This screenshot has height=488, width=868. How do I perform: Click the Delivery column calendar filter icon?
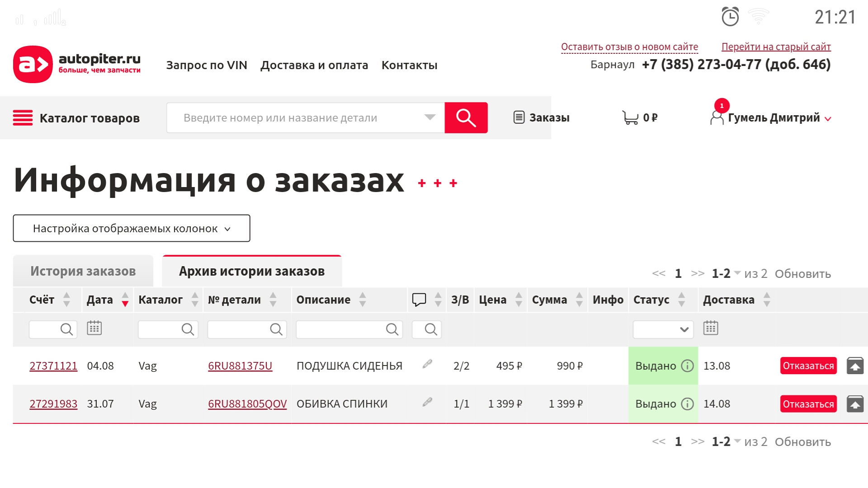click(710, 328)
